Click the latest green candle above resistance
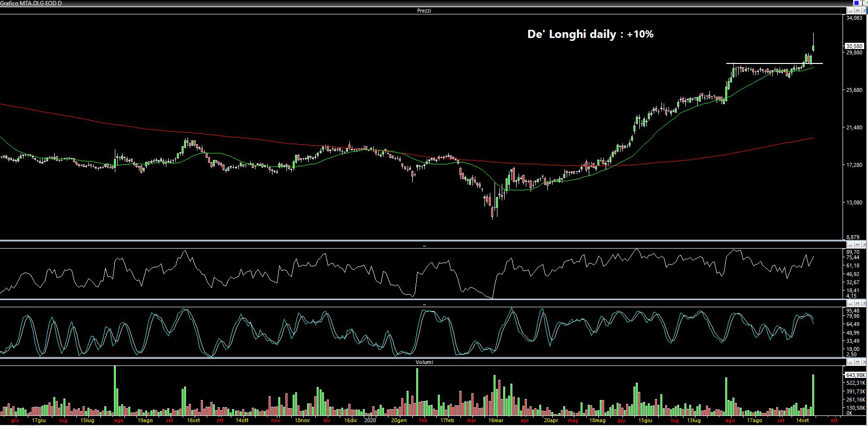The width and height of the screenshot is (868, 426). point(813,48)
